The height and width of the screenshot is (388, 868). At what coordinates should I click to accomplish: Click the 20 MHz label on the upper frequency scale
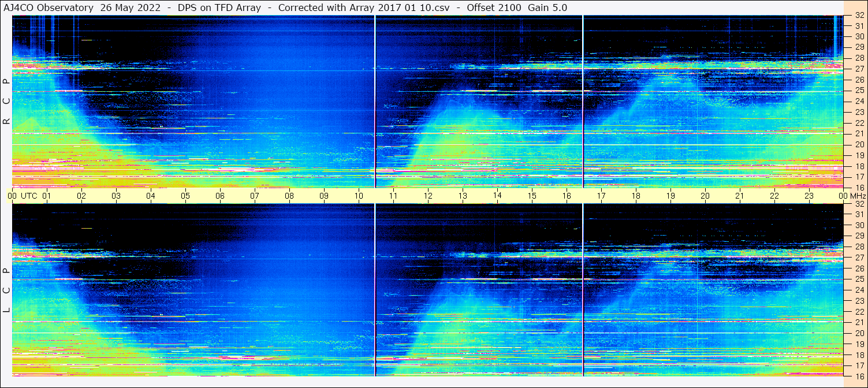[859, 144]
